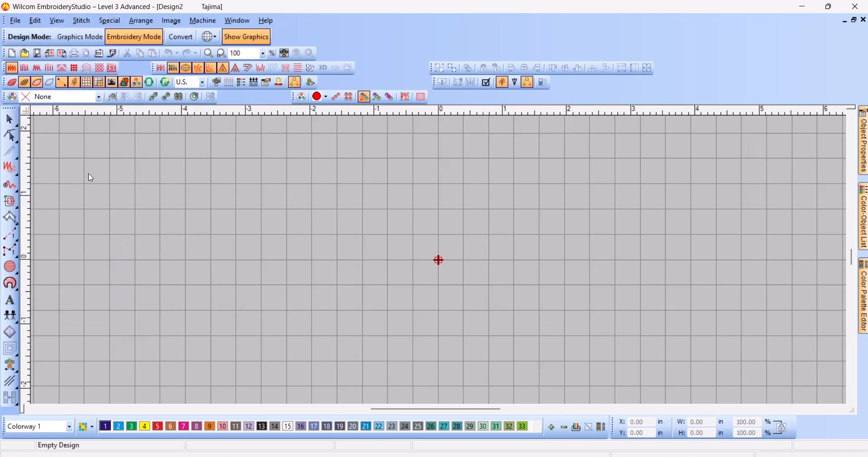Click the Open Design folder icon
Image resolution: width=868 pixels, height=457 pixels.
point(24,53)
